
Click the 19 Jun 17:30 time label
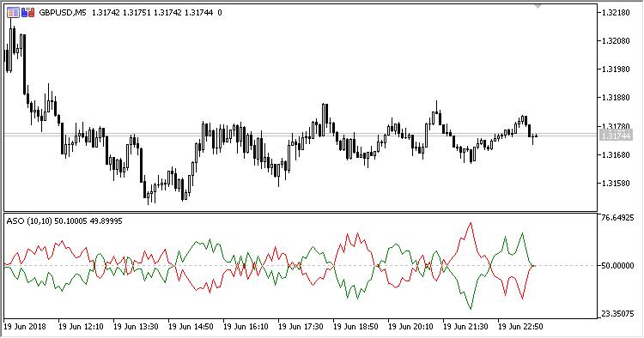301,327
